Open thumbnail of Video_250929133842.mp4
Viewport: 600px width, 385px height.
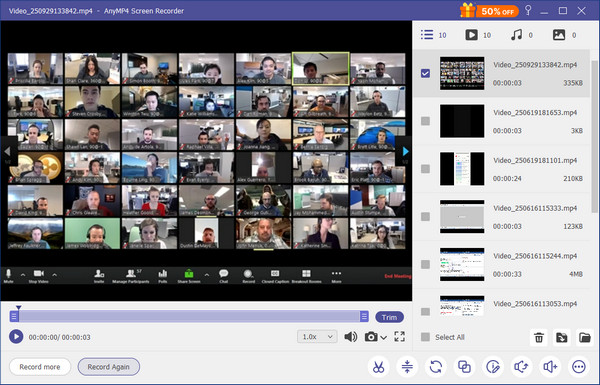tap(462, 73)
